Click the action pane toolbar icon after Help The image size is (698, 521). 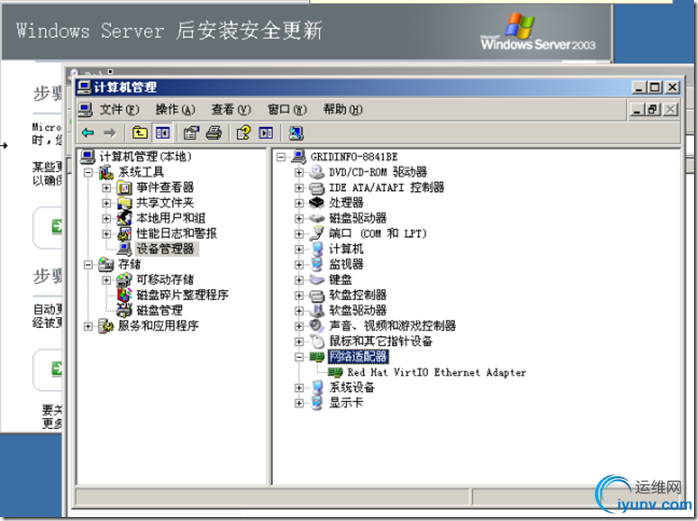[266, 133]
